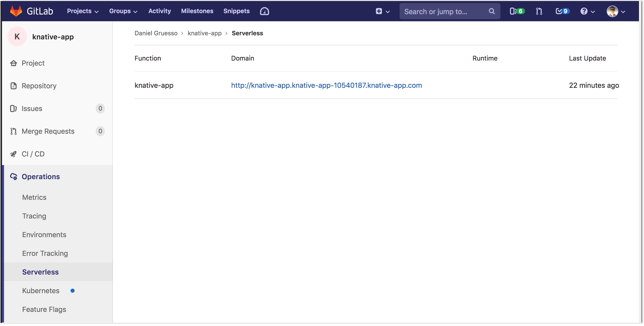The height and width of the screenshot is (326, 644).
Task: Click the Issues sidebar icon
Action: 13,108
